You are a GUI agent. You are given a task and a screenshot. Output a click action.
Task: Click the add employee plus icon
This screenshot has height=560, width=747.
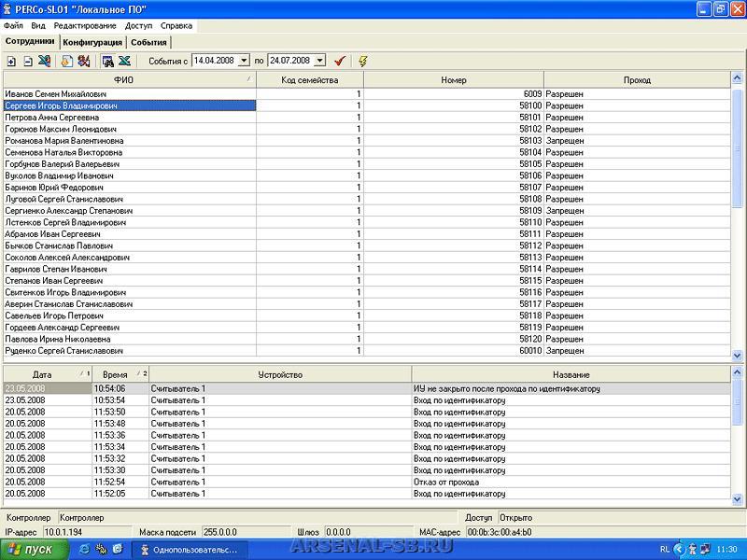click(10, 61)
